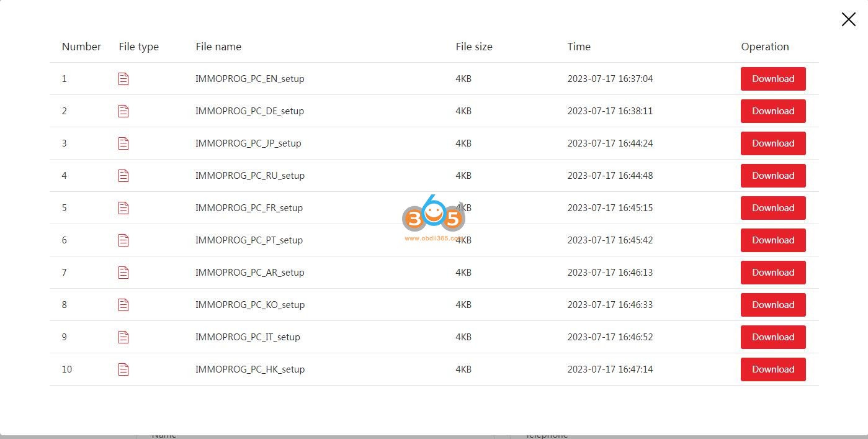Select file name IMMOPROG_PC_FR_setup
The height and width of the screenshot is (439, 868).
(249, 208)
